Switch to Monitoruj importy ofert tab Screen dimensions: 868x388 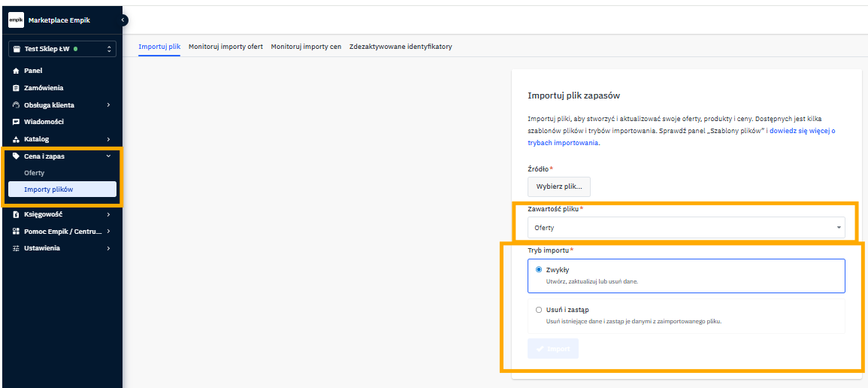tap(225, 47)
